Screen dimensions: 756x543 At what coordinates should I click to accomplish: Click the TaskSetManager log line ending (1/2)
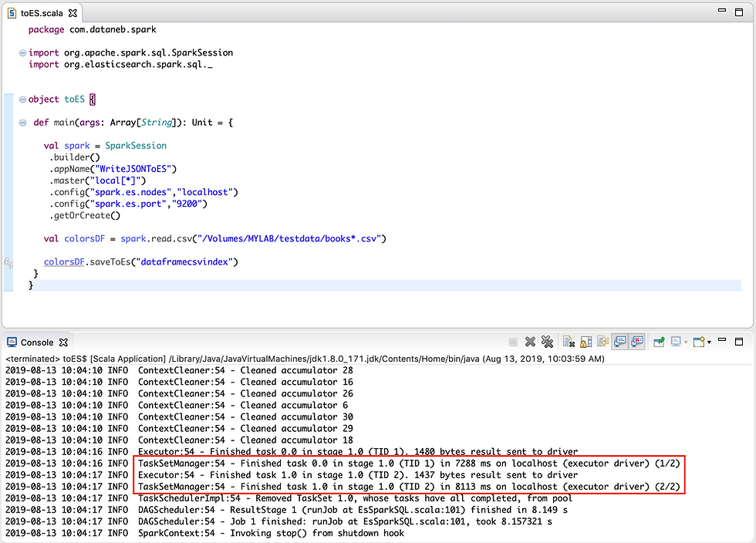click(x=343, y=464)
